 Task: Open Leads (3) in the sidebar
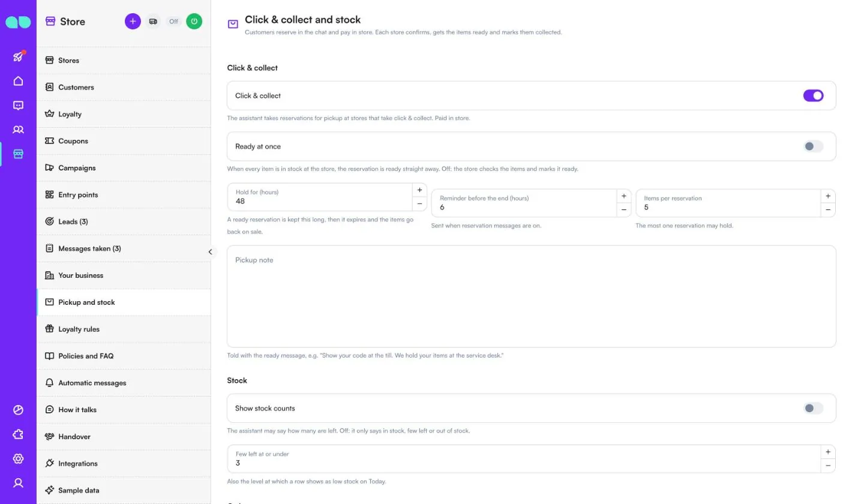pos(124,221)
